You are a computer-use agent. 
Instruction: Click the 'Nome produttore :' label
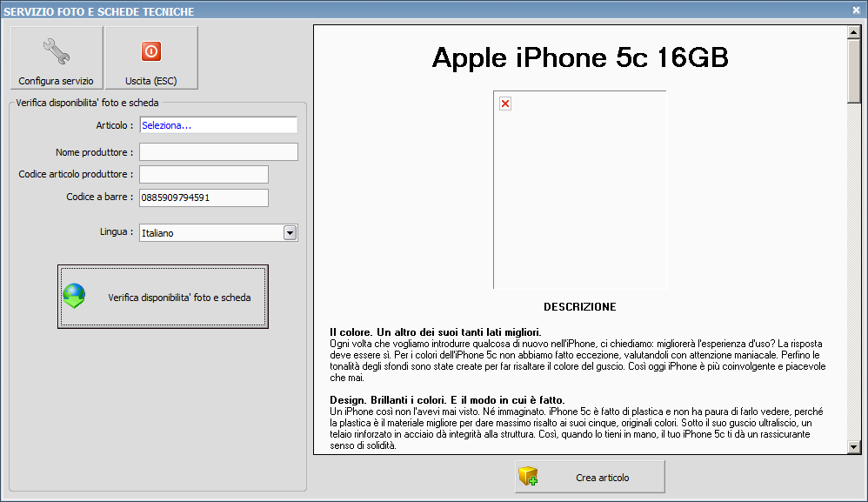[x=94, y=152]
